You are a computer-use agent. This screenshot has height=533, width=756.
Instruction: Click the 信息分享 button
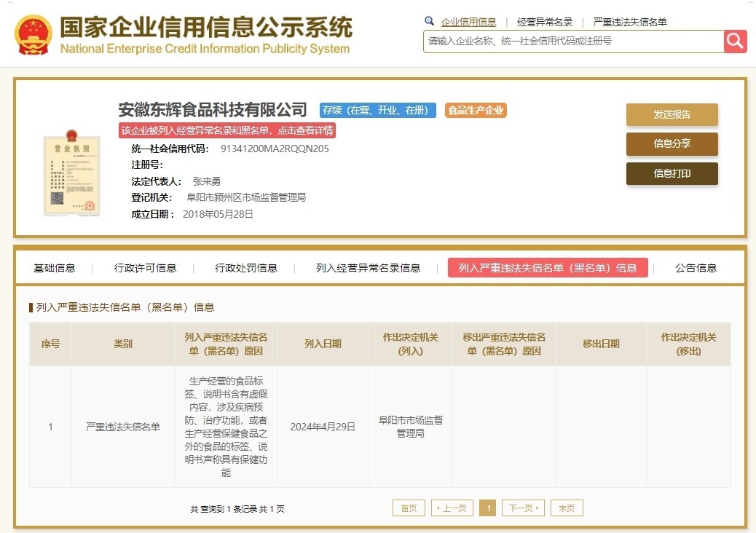[672, 143]
